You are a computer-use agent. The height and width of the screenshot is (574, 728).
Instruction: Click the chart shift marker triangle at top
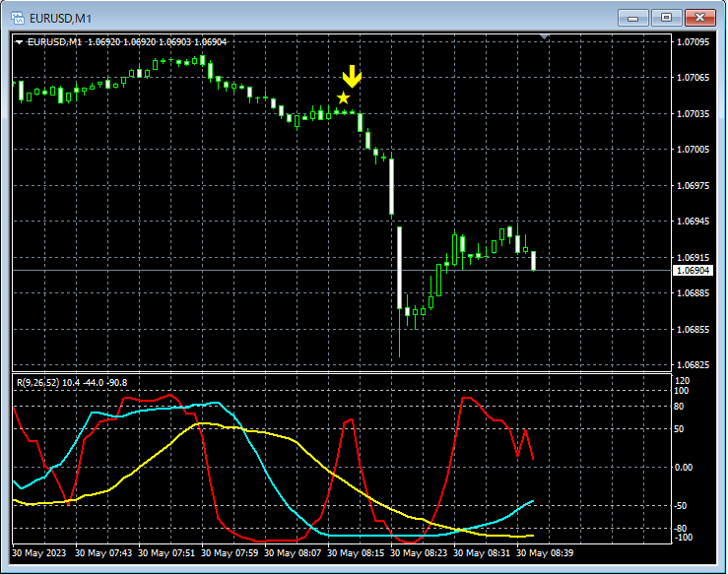click(x=545, y=36)
